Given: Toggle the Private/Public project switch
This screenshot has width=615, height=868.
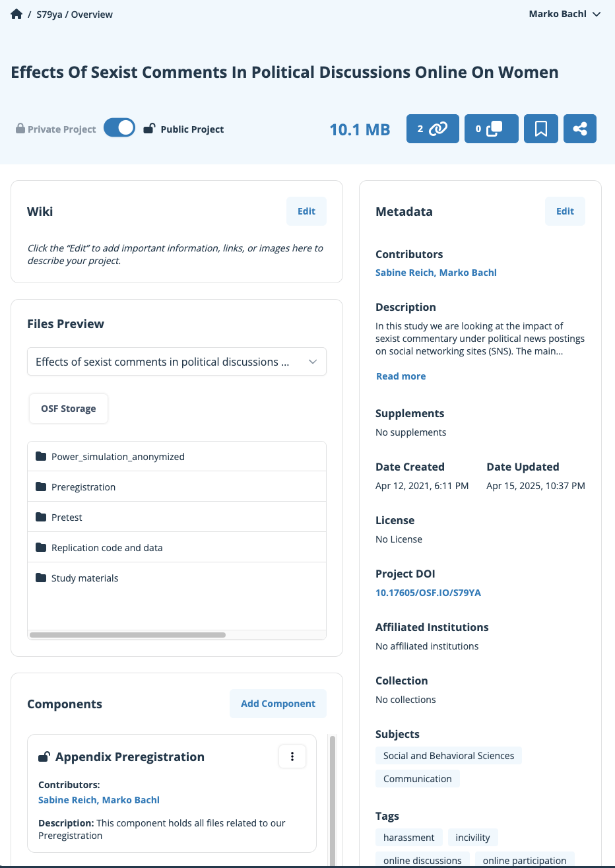Looking at the screenshot, I should point(119,128).
